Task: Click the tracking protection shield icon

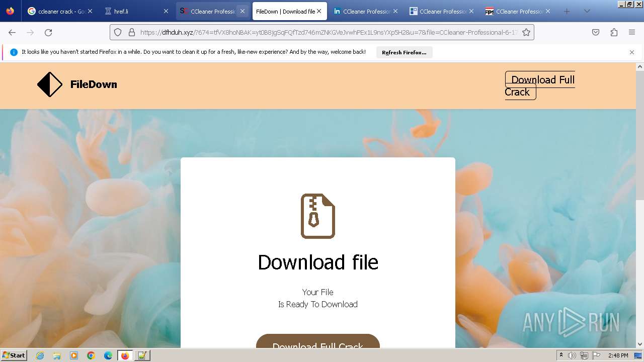Action: point(118,32)
